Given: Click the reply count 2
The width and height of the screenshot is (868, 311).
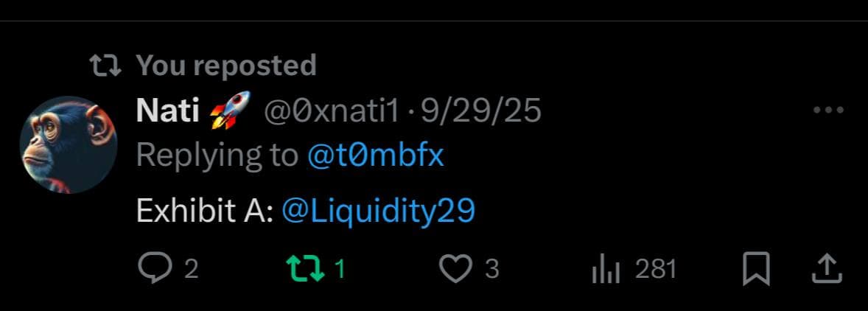Looking at the screenshot, I should click(x=191, y=270).
